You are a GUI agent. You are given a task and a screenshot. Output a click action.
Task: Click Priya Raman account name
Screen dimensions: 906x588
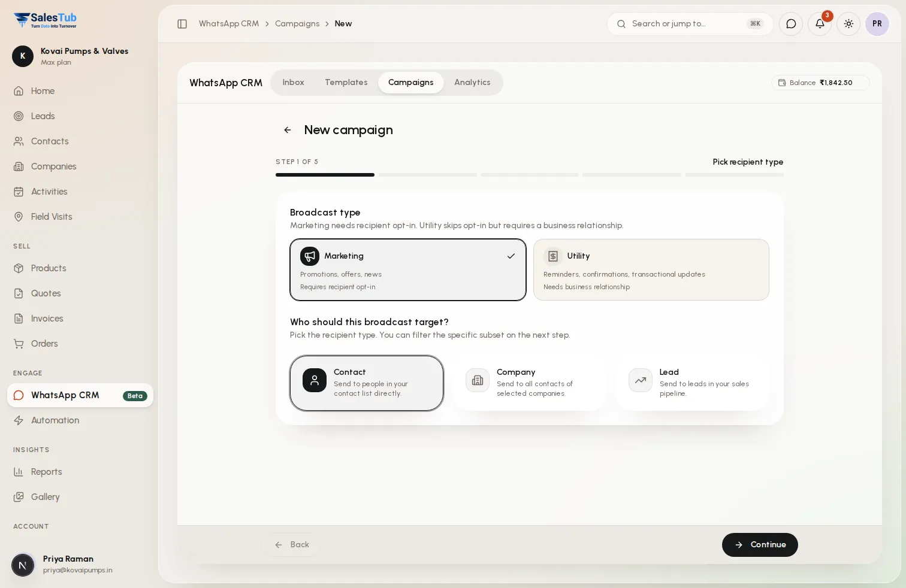[68, 559]
